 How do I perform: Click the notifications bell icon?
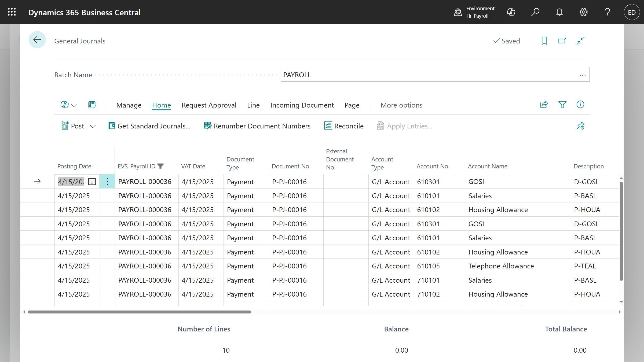pyautogui.click(x=559, y=12)
